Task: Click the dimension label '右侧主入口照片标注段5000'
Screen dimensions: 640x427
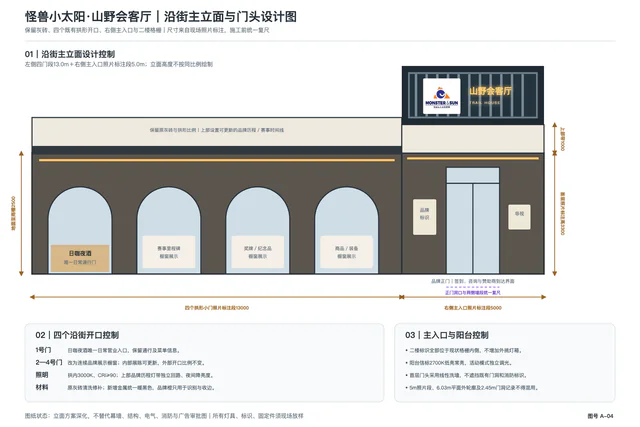Action: (473, 308)
